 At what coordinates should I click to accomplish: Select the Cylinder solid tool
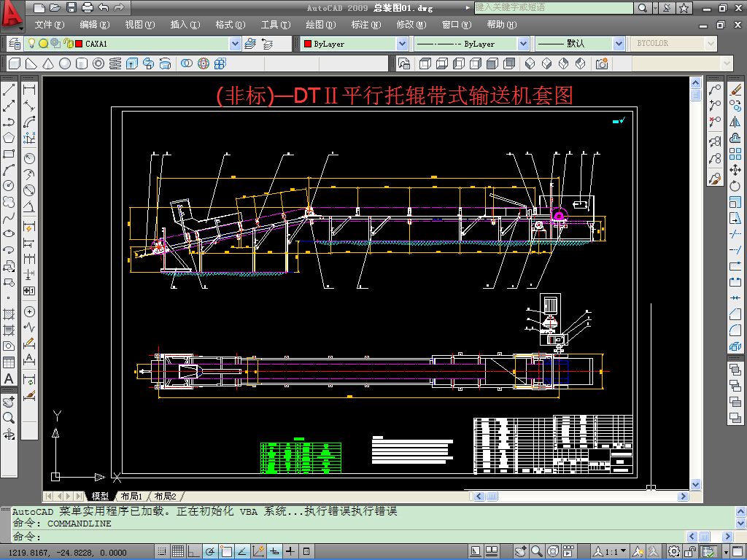pyautogui.click(x=82, y=64)
